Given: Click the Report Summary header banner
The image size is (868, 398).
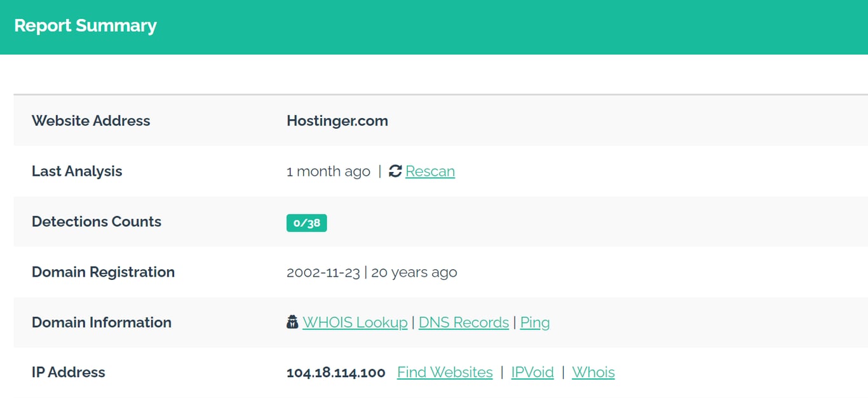Looking at the screenshot, I should [x=85, y=26].
